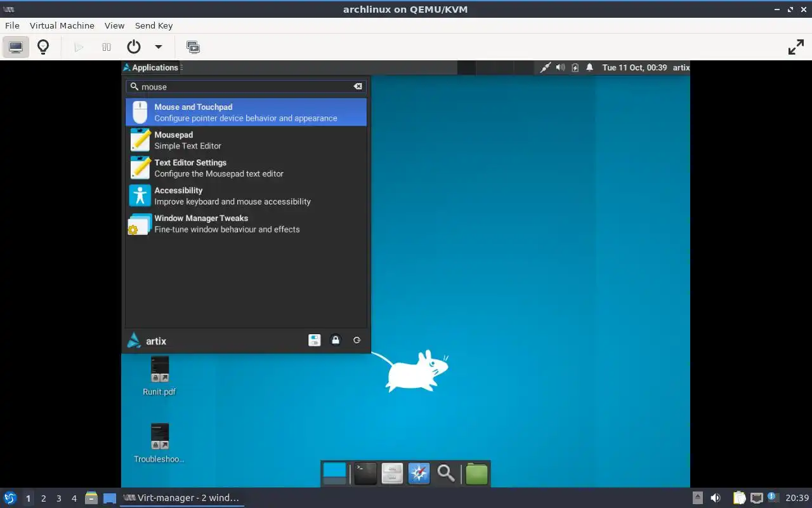Click the host network tray icon
The height and width of the screenshot is (508, 812).
[x=756, y=498]
